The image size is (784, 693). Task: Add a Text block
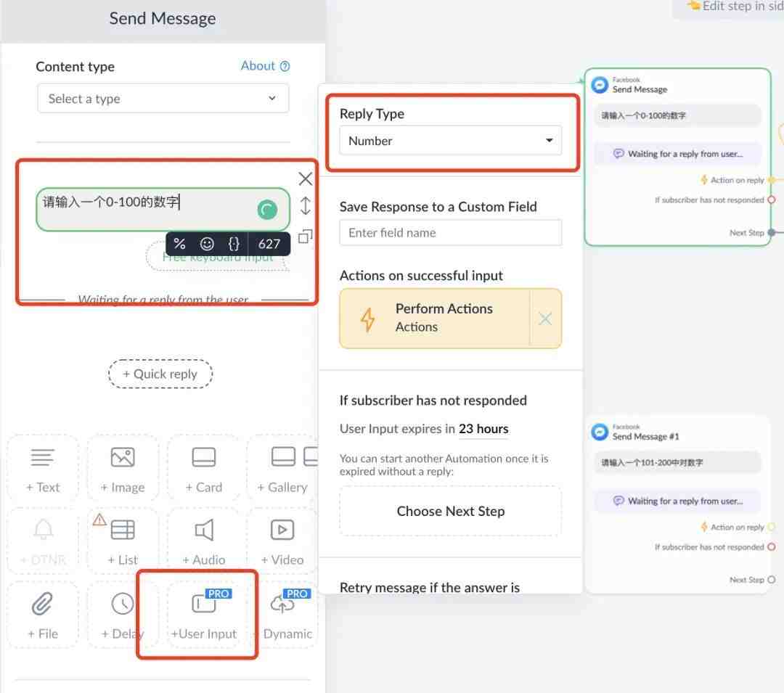(x=43, y=468)
